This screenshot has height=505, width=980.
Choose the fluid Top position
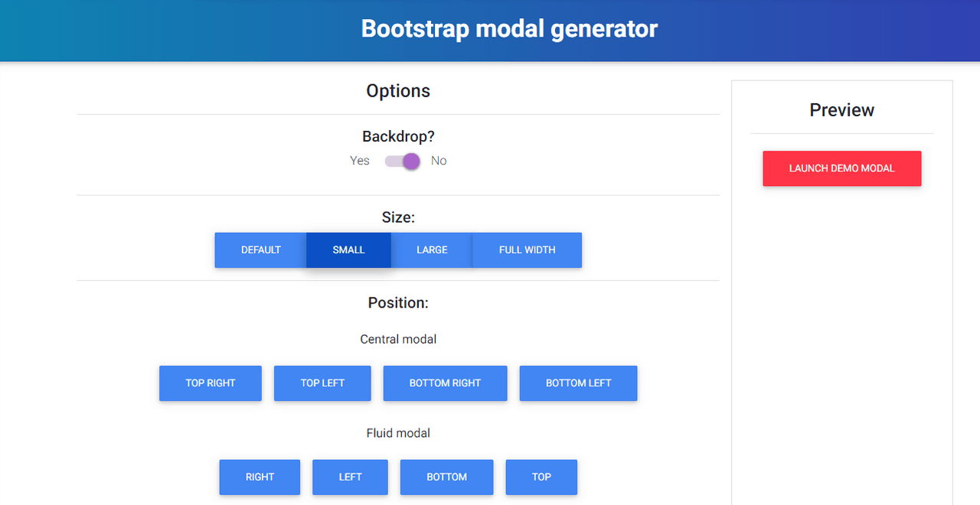click(541, 477)
